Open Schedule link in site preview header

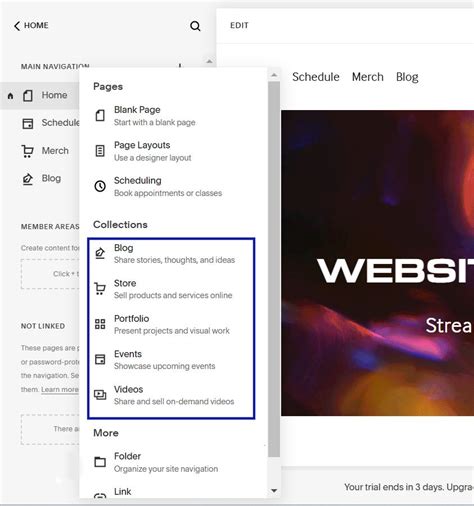[x=316, y=77]
